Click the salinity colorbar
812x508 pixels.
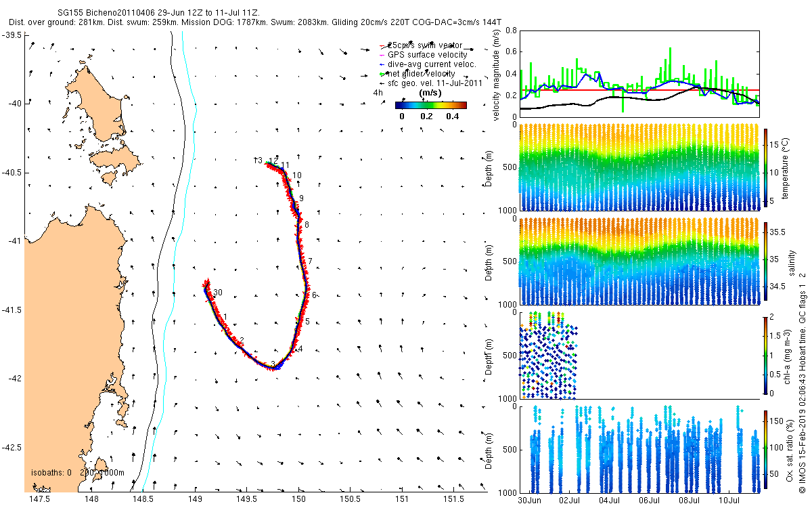tap(766, 261)
